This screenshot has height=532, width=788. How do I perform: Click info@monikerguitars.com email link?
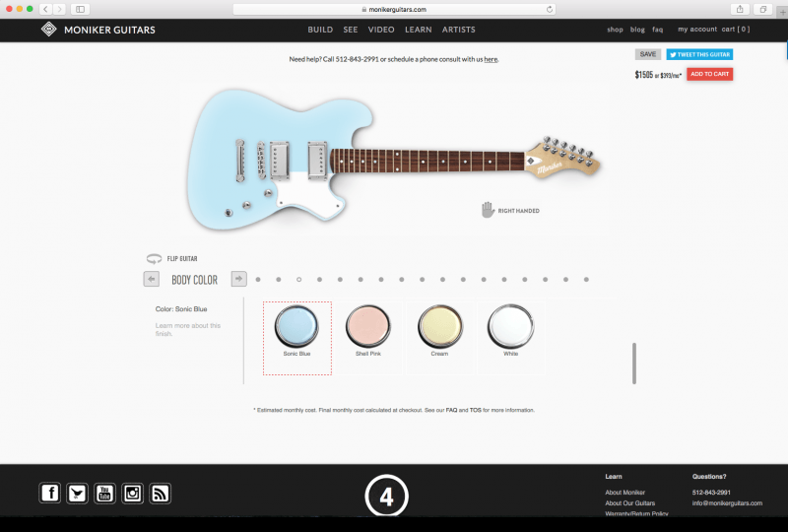(x=727, y=502)
